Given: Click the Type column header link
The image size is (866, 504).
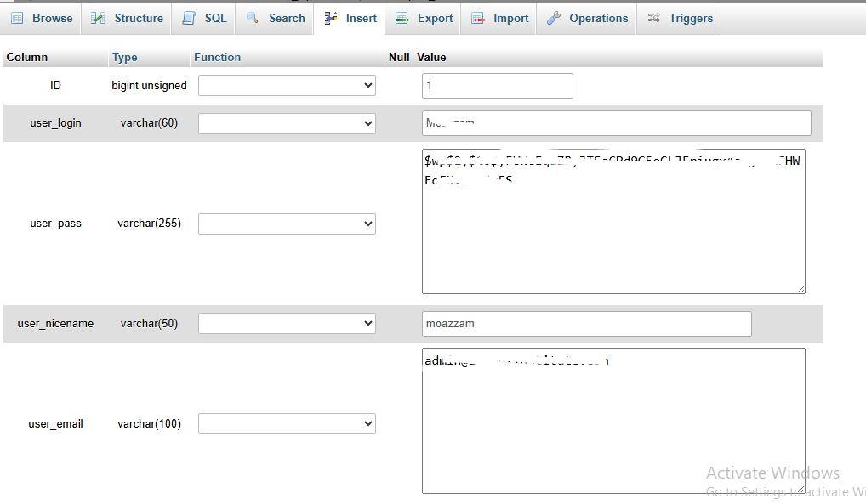Looking at the screenshot, I should pos(124,57).
